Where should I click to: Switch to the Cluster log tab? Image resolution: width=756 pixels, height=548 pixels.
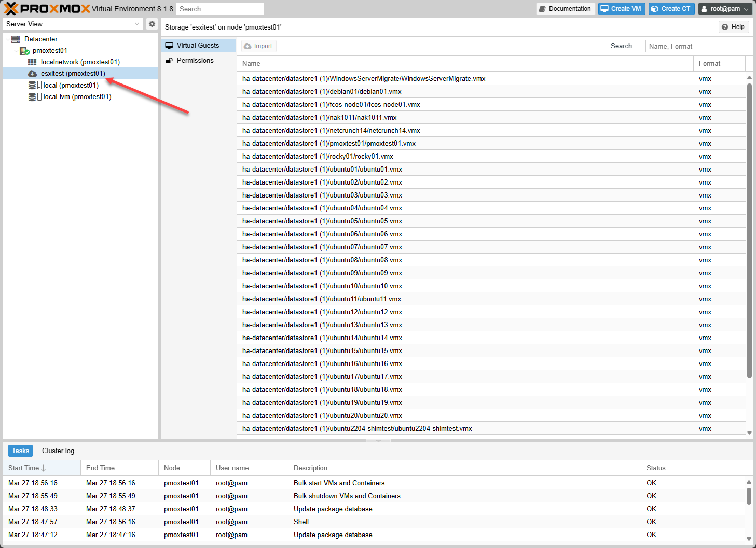58,451
